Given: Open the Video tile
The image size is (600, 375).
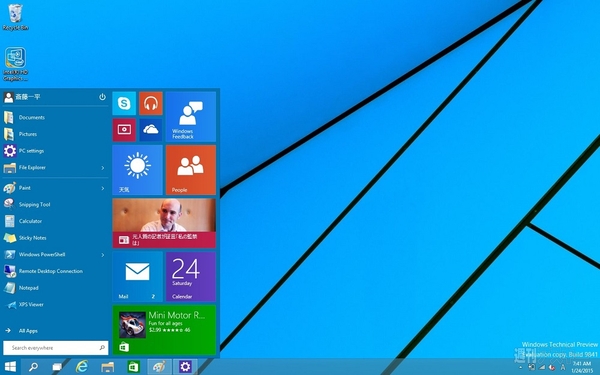Looking at the screenshot, I should (124, 130).
